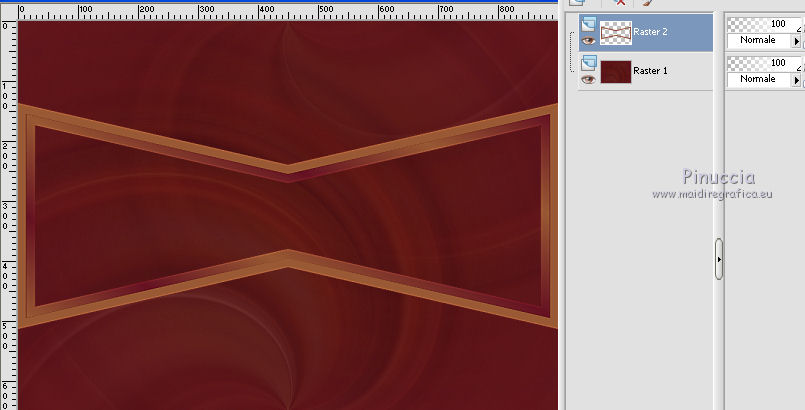The width and height of the screenshot is (805, 410).
Task: Click Raster 1 Normale blend mode field
Action: click(x=760, y=79)
